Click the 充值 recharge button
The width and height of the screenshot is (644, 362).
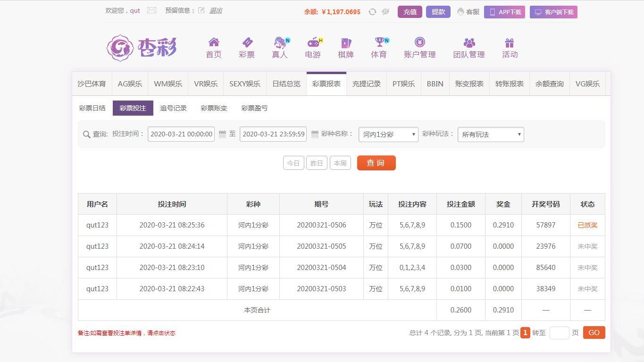[410, 12]
